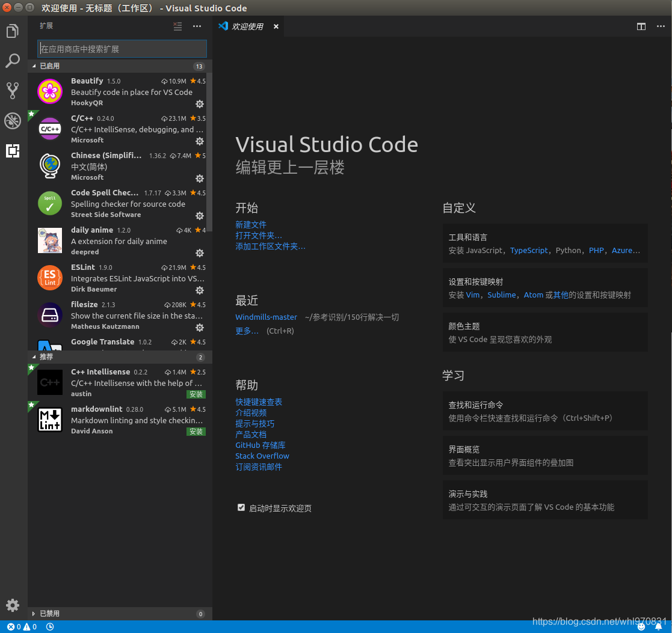Click 更多 recent items link
The image size is (672, 633).
247,331
